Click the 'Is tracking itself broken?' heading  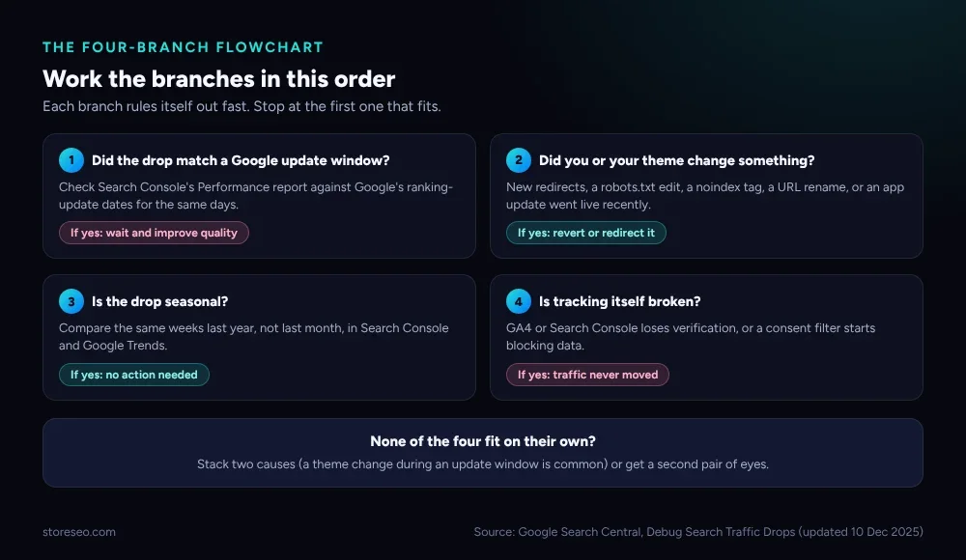(x=620, y=301)
